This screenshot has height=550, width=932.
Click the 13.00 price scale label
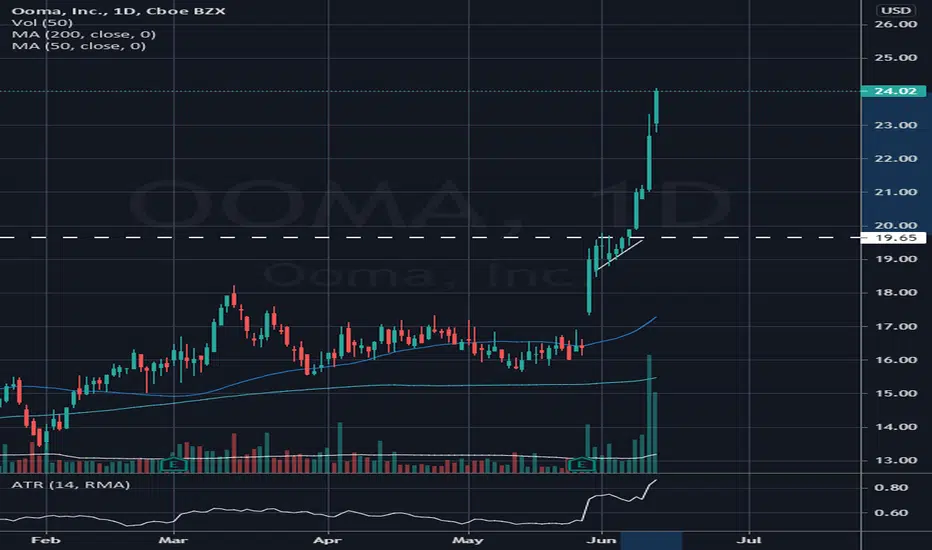(x=895, y=460)
